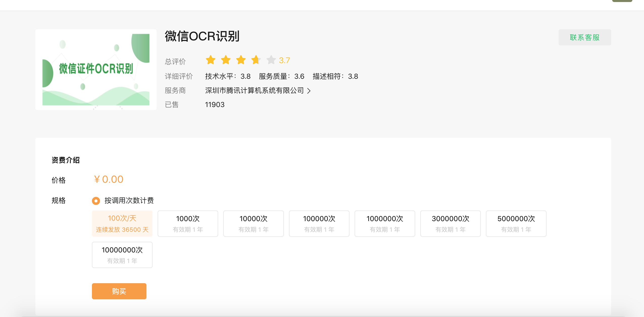Choose the 3000000次 plan option
Screen dimensions: 644x317
pos(451,224)
